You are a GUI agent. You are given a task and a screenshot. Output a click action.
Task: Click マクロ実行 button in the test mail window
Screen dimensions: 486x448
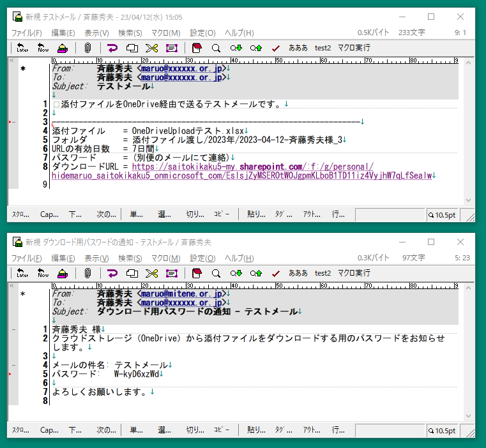coord(354,48)
